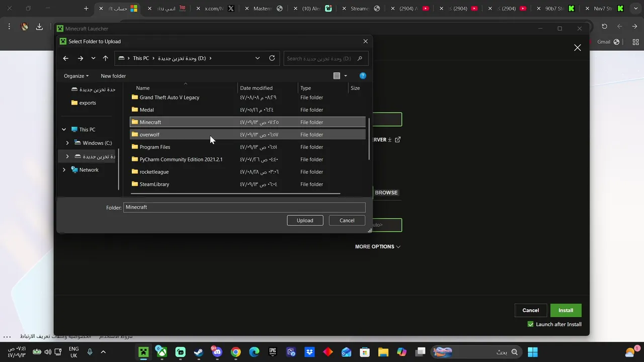
Task: Open Epic Games from the taskbar
Action: (x=272, y=352)
